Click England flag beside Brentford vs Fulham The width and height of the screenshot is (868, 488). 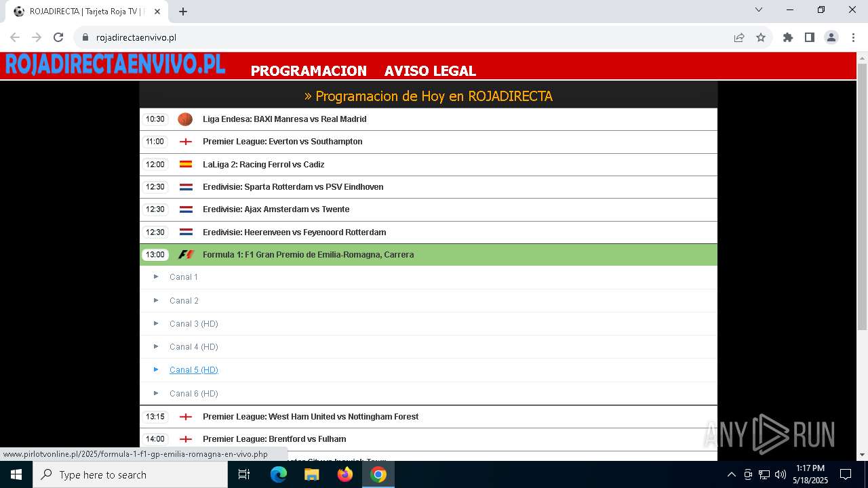coord(186,439)
